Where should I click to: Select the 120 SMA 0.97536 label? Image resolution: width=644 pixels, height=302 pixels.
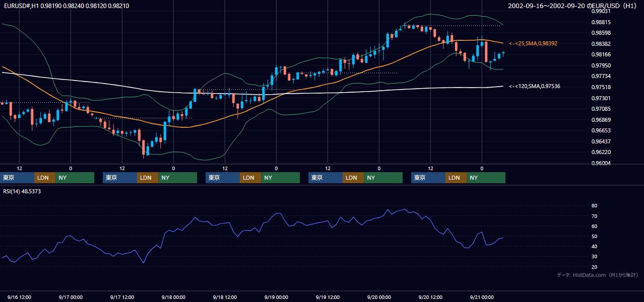535,87
